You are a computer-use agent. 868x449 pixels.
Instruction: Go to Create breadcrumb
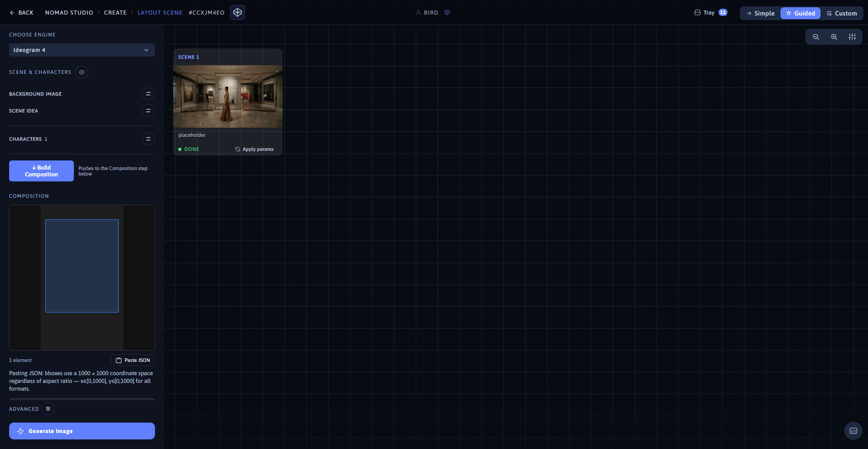[115, 13]
